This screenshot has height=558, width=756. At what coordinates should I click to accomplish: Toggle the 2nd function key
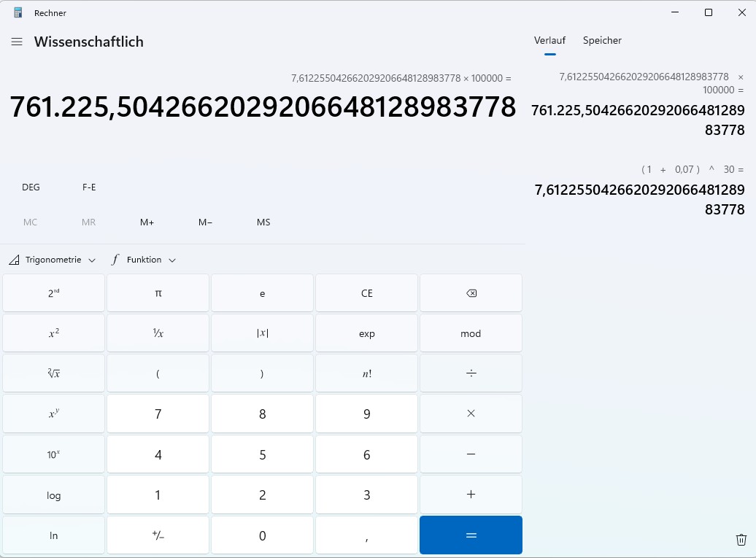pyautogui.click(x=53, y=293)
